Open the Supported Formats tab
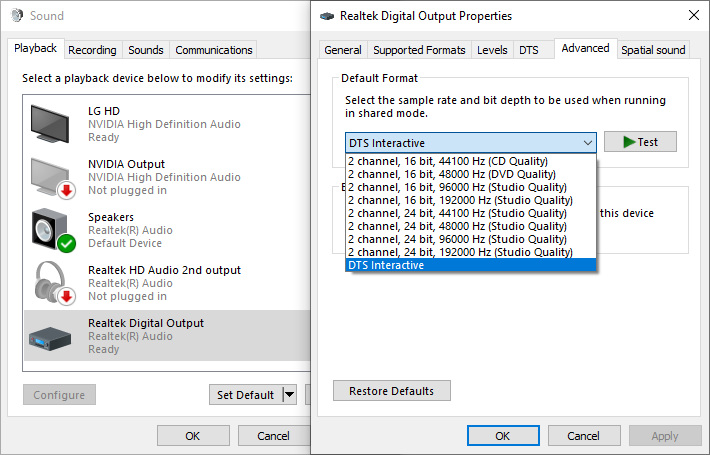710x455 pixels. point(419,50)
